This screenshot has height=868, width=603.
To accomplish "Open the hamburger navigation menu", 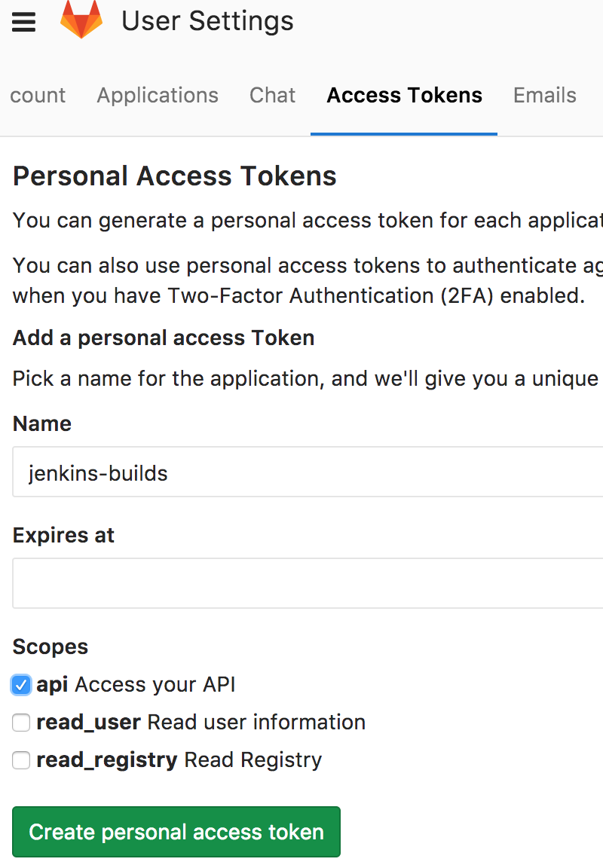I will click(24, 22).
